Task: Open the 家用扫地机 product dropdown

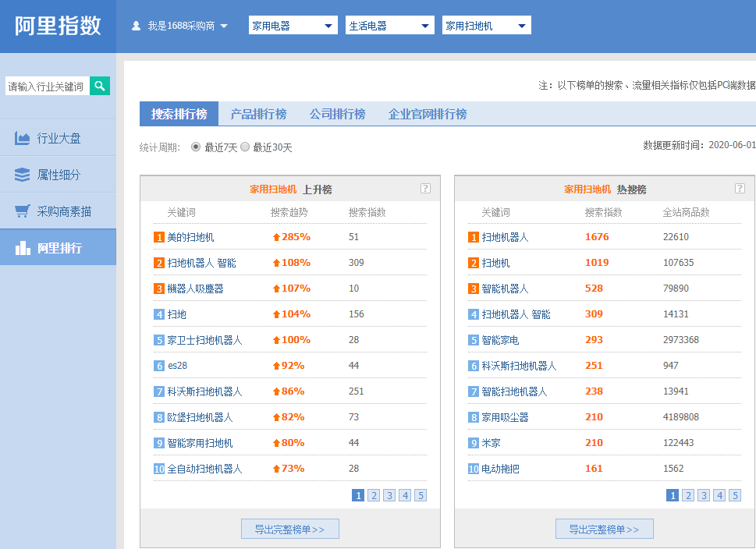Action: pyautogui.click(x=487, y=26)
